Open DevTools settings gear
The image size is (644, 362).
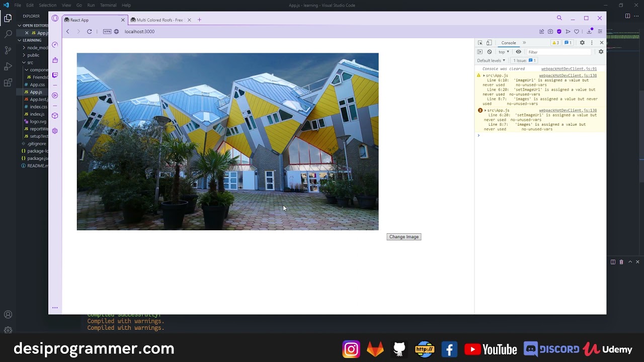[x=582, y=43]
